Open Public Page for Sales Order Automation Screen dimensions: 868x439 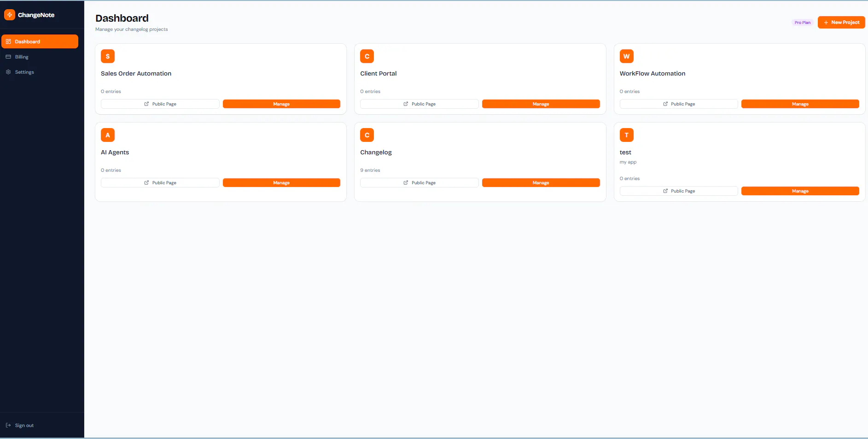coord(160,104)
